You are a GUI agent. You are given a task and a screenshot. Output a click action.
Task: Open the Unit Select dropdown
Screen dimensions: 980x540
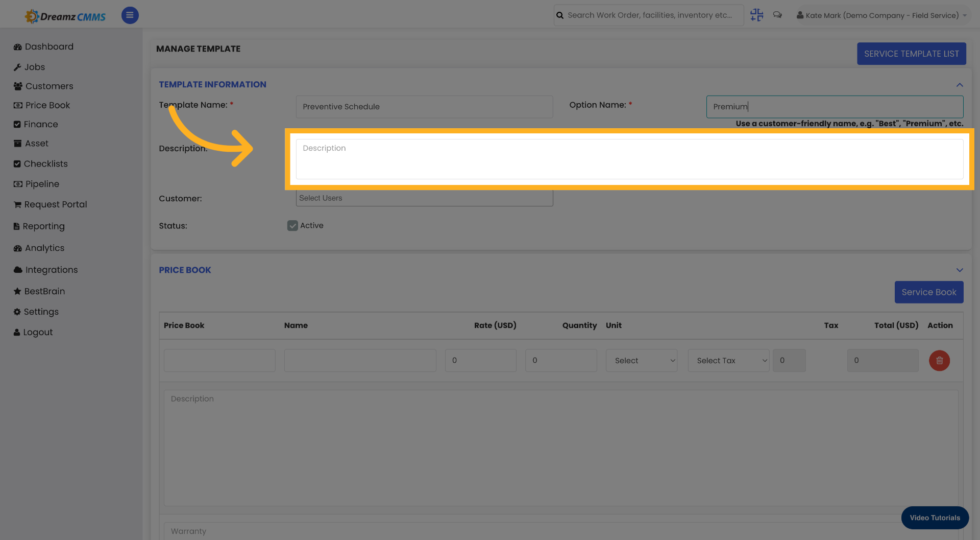pos(641,360)
